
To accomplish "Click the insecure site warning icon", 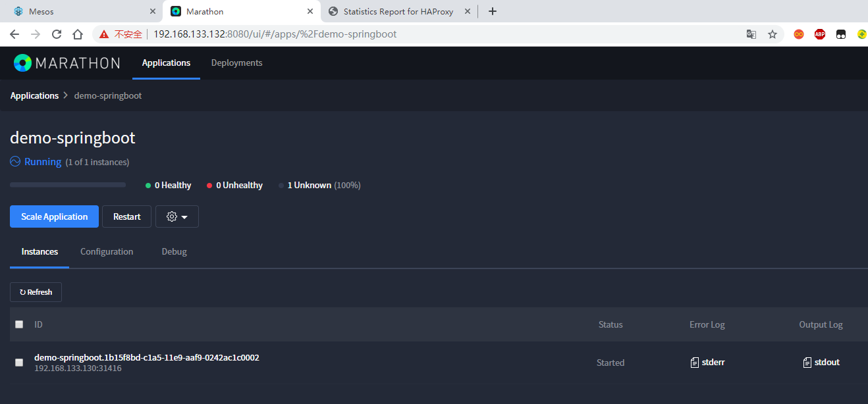I will pyautogui.click(x=104, y=34).
